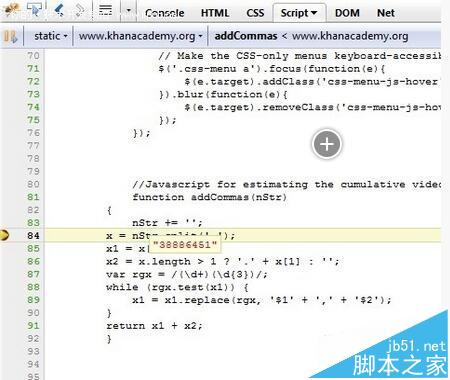Click the 'function addCommas(nStr)' code line

(x=209, y=197)
